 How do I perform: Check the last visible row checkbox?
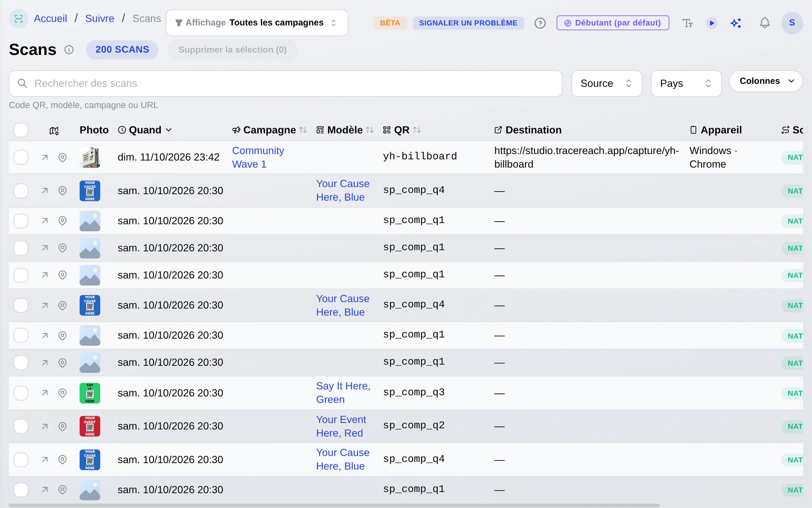(x=21, y=490)
